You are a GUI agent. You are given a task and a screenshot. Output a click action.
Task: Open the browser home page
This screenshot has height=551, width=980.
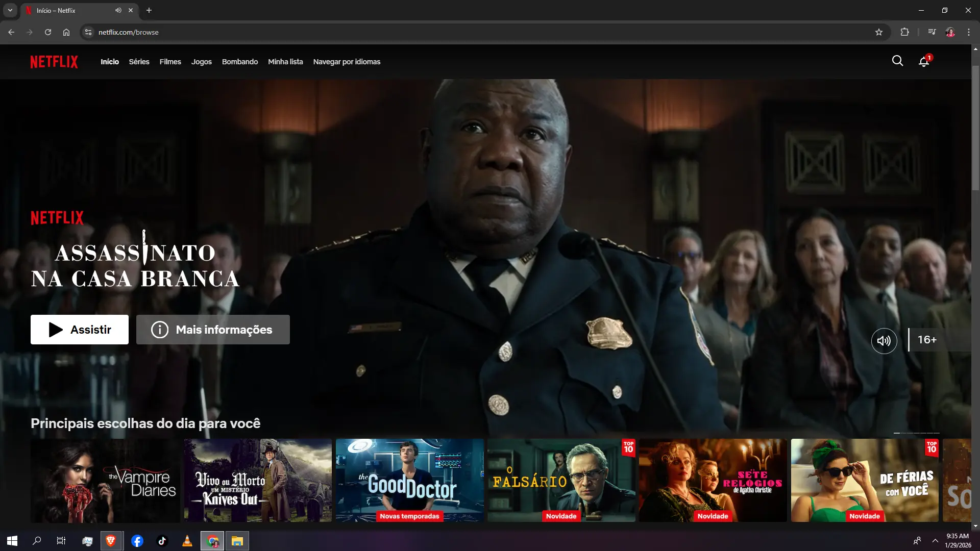click(x=66, y=32)
